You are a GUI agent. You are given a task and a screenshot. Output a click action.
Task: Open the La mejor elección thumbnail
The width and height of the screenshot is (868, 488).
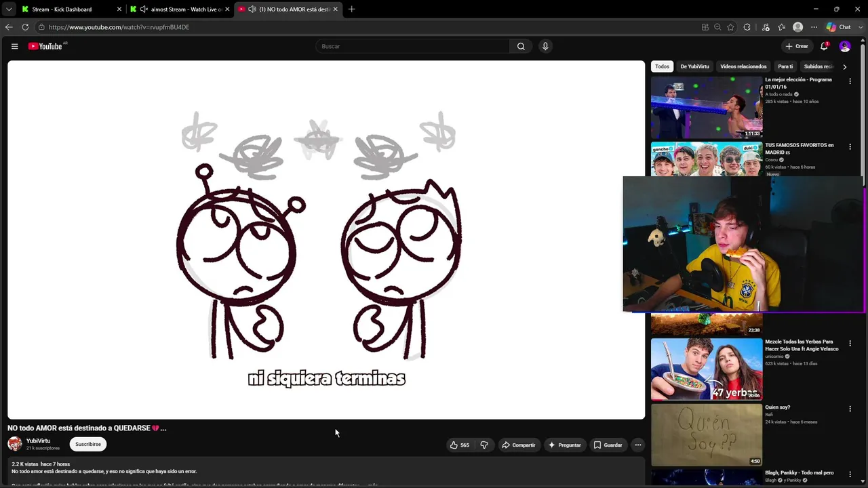tap(707, 107)
